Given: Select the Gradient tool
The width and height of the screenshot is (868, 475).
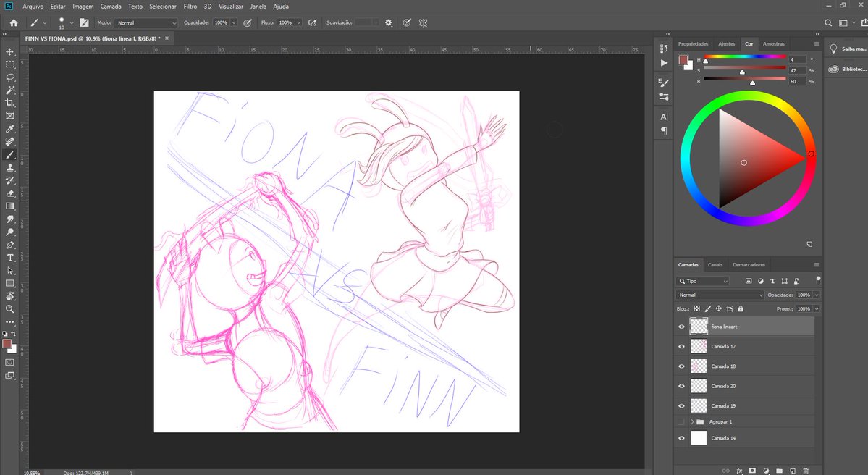Looking at the screenshot, I should (10, 206).
